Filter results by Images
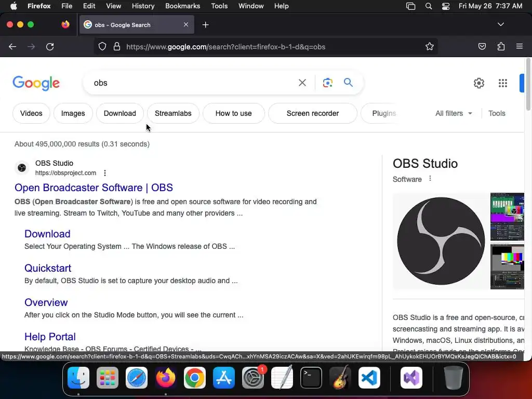This screenshot has height=399, width=532. [x=73, y=113]
